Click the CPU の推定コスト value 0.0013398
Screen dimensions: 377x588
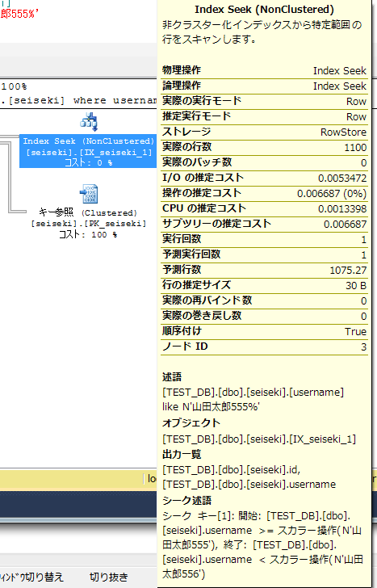342,209
